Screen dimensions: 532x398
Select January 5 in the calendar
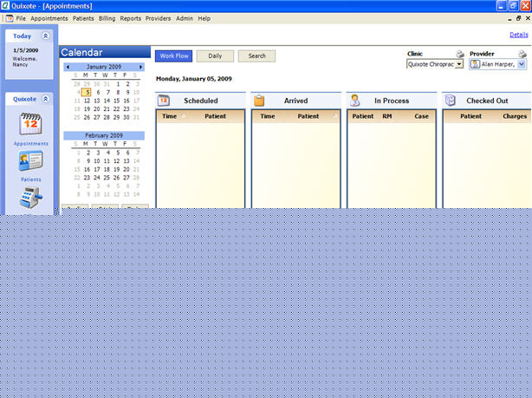[87, 92]
